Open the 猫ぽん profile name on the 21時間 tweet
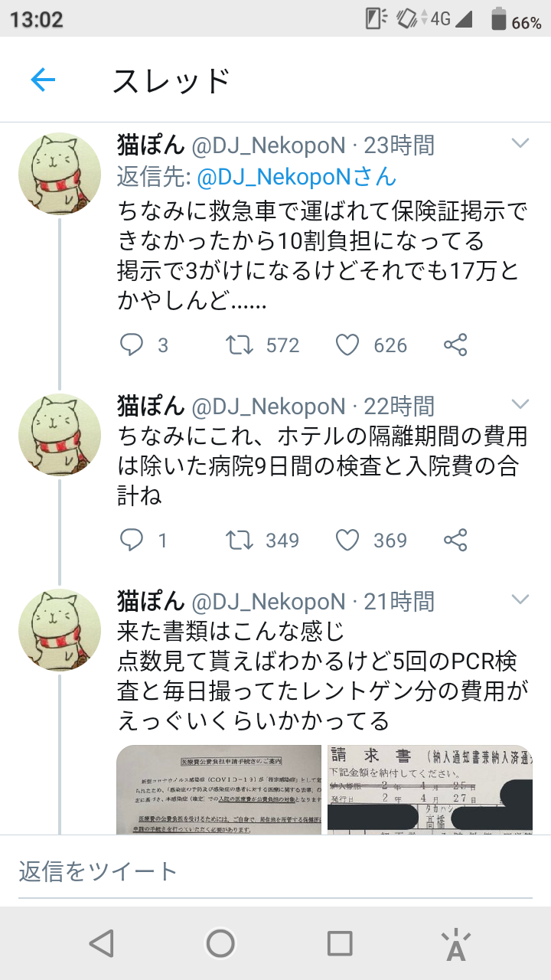 click(151, 601)
